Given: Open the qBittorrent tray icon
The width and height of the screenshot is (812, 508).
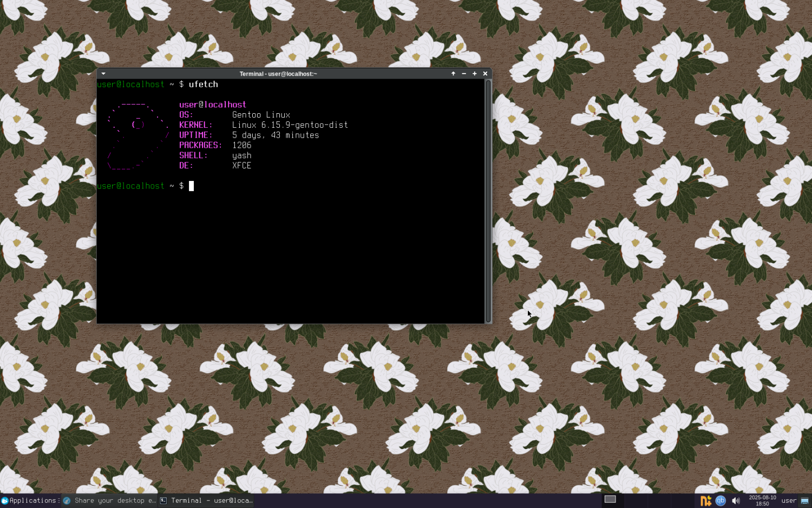Looking at the screenshot, I should point(721,500).
